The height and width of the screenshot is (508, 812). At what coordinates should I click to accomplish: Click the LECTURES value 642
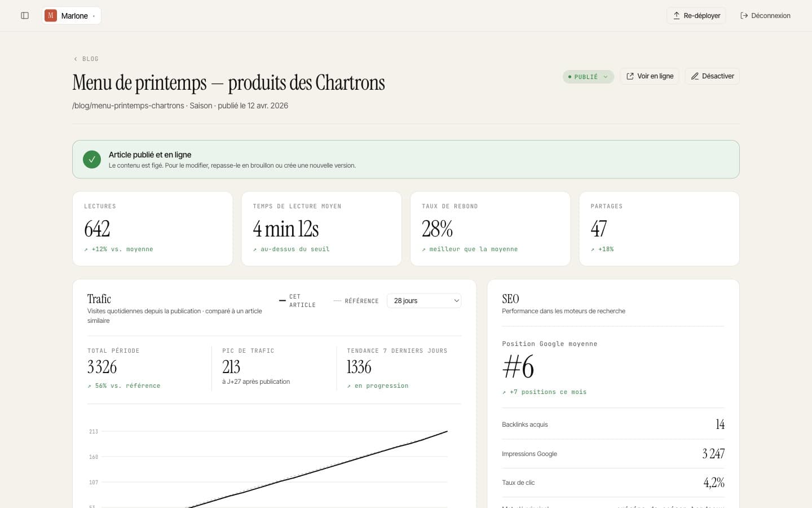[x=97, y=229]
